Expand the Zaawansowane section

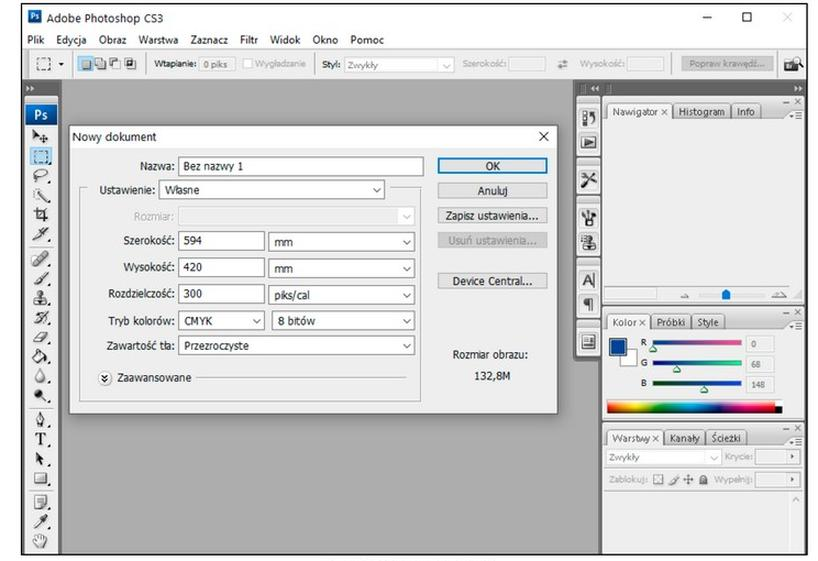[105, 378]
